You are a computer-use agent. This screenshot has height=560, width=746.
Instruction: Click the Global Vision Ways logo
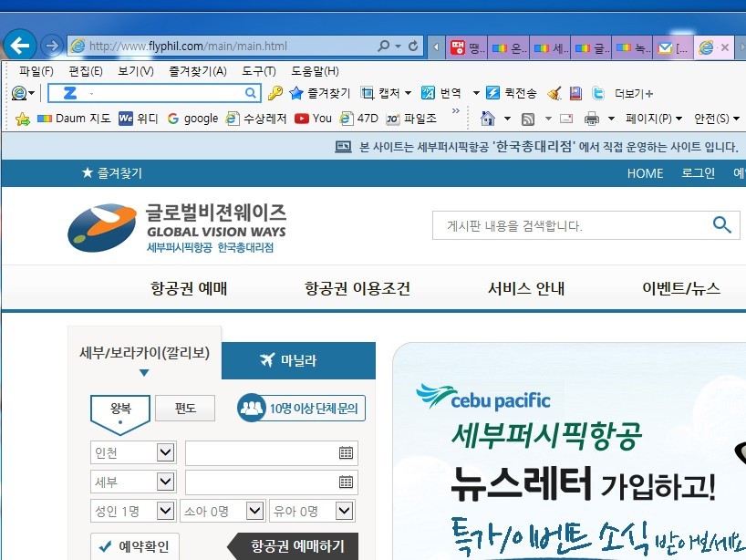point(177,227)
